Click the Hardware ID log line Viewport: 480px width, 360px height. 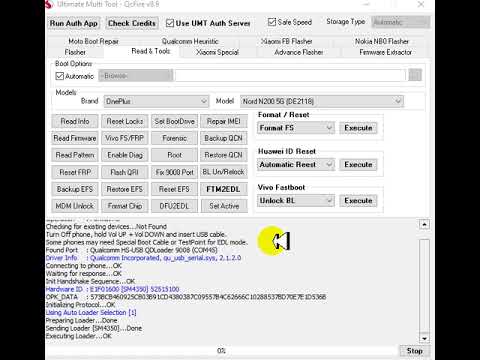[x=112, y=289]
